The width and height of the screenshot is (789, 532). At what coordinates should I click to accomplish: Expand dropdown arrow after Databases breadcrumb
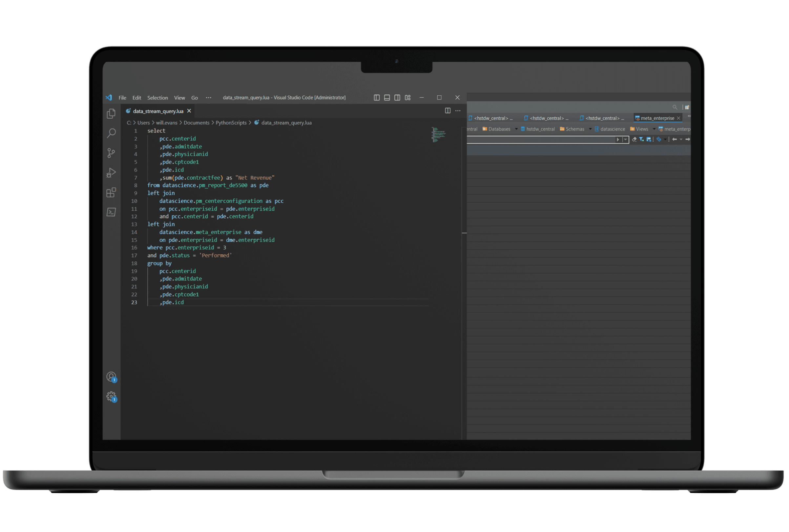tap(516, 129)
